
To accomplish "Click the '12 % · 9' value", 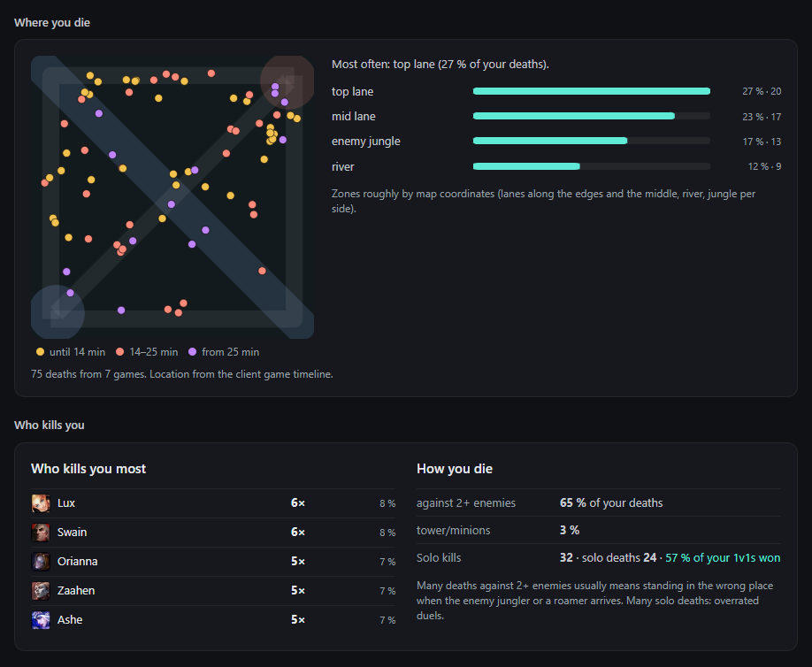I will (x=764, y=166).
